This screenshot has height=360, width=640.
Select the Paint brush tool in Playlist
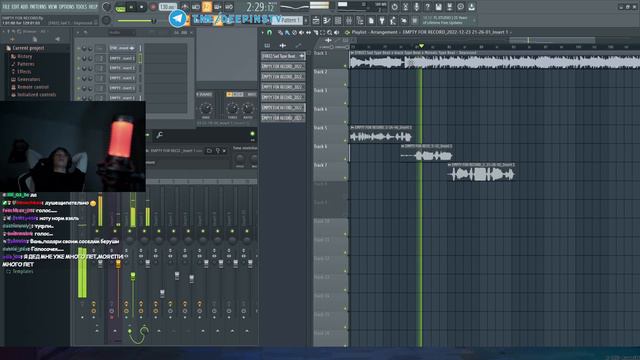click(x=287, y=32)
